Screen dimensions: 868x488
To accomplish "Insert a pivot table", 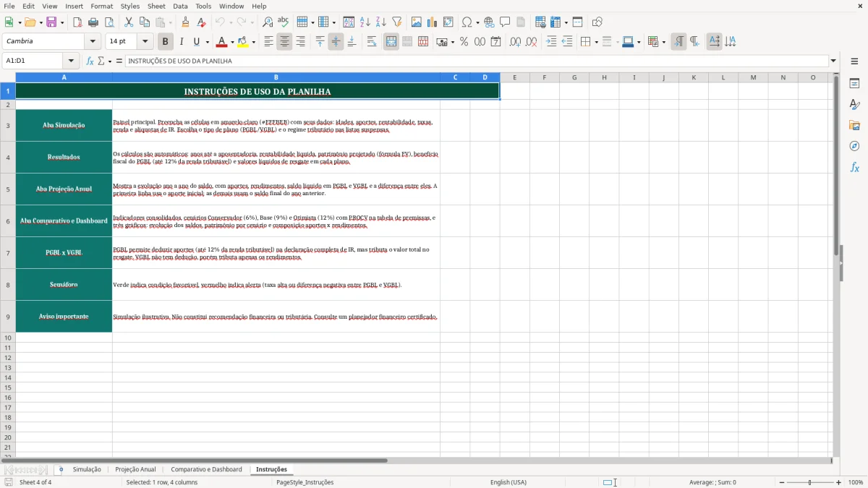I will pyautogui.click(x=448, y=22).
